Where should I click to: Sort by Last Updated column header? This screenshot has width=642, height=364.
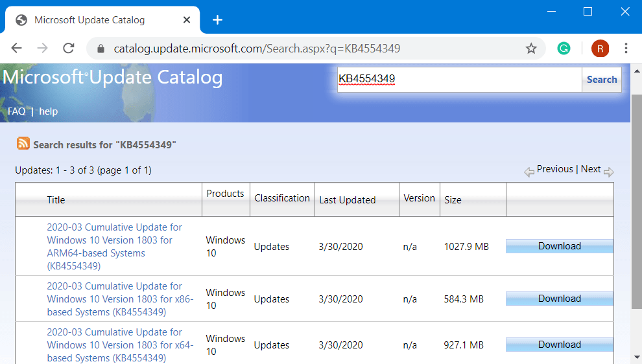coord(348,200)
